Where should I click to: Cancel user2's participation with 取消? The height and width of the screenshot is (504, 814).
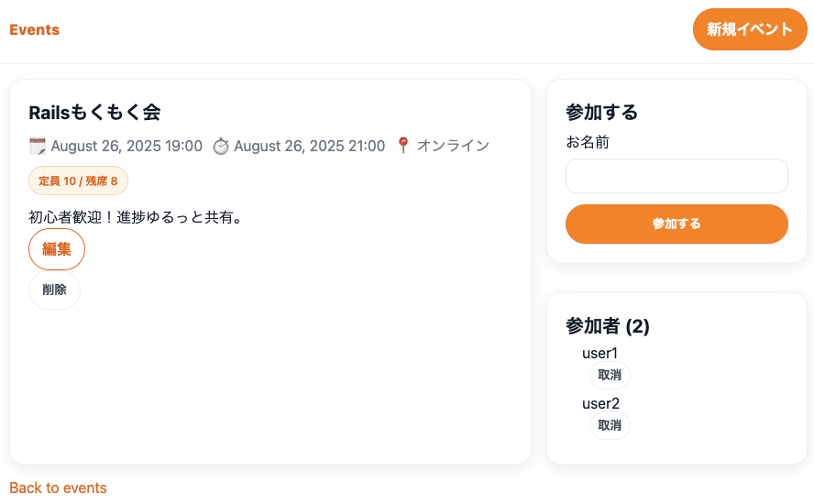pos(610,425)
